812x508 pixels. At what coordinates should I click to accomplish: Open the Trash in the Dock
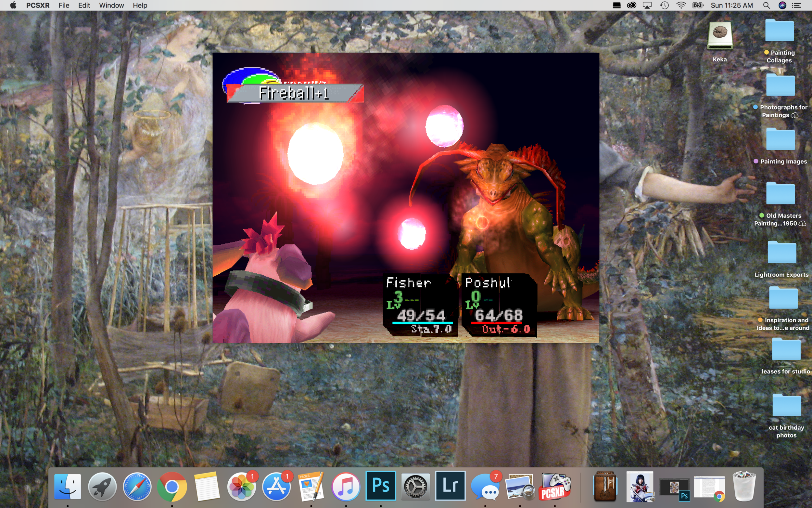click(744, 487)
